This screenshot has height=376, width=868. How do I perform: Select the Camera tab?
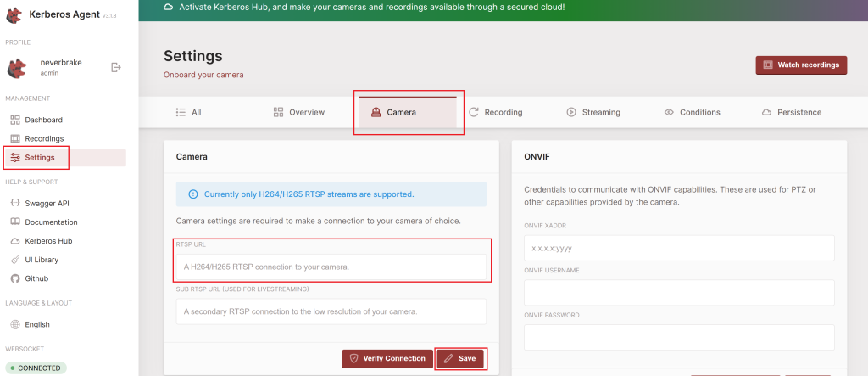coord(408,112)
